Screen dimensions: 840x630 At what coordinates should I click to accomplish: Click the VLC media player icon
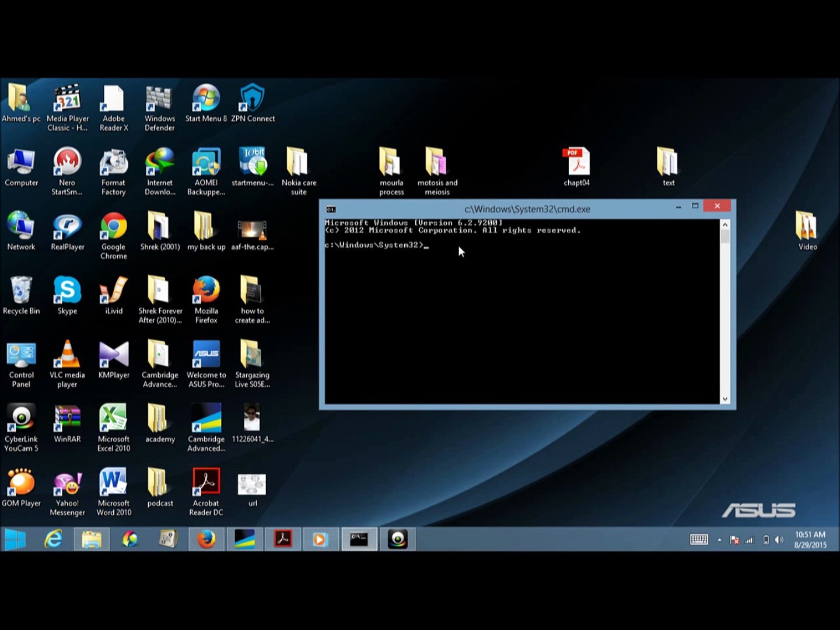click(x=67, y=355)
